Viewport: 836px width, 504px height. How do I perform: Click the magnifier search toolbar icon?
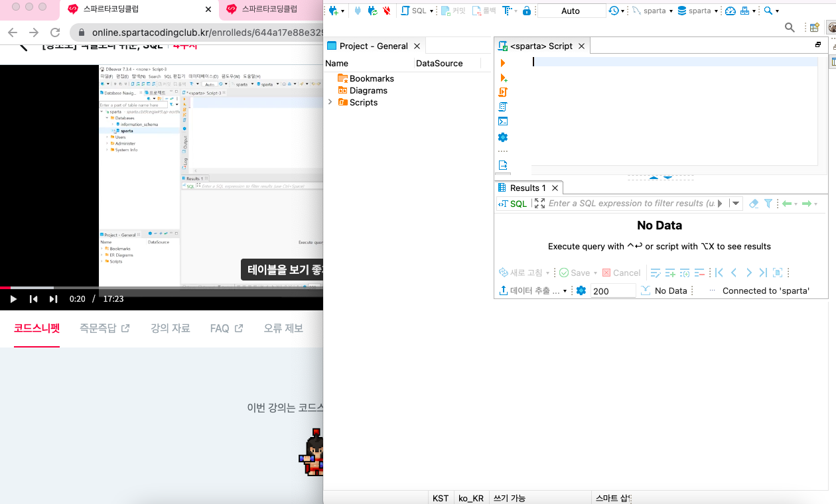pos(768,11)
